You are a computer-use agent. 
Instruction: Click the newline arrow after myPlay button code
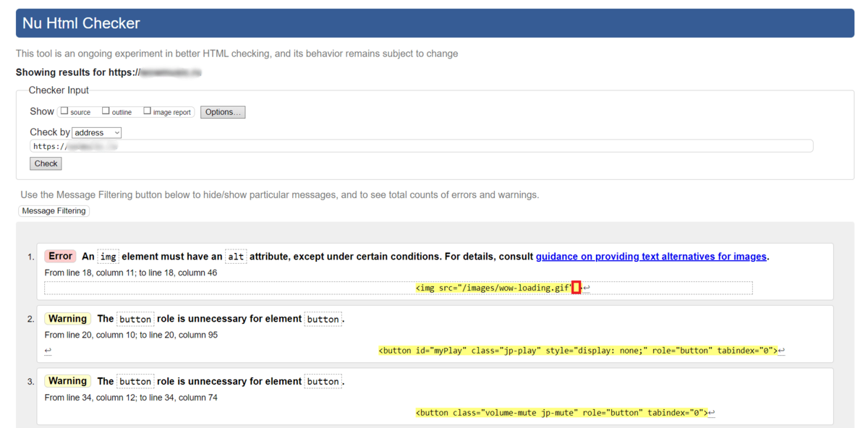781,351
